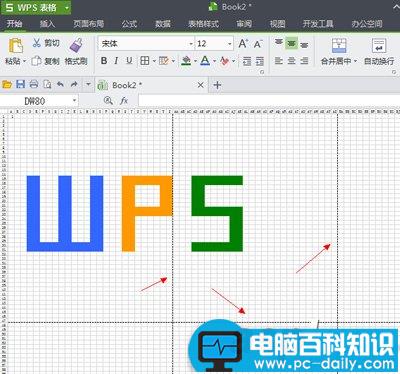Toggle Bold formatting
This screenshot has width=400, height=374.
[x=104, y=61]
